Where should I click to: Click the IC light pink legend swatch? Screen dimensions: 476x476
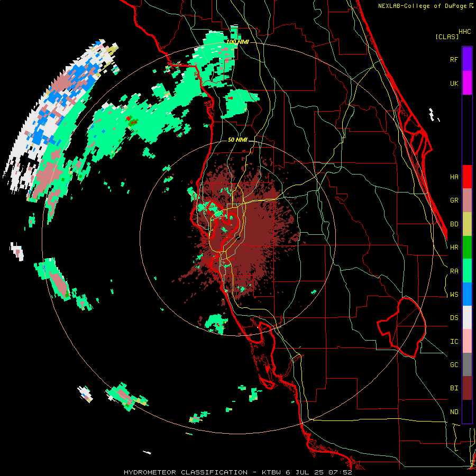(x=467, y=341)
